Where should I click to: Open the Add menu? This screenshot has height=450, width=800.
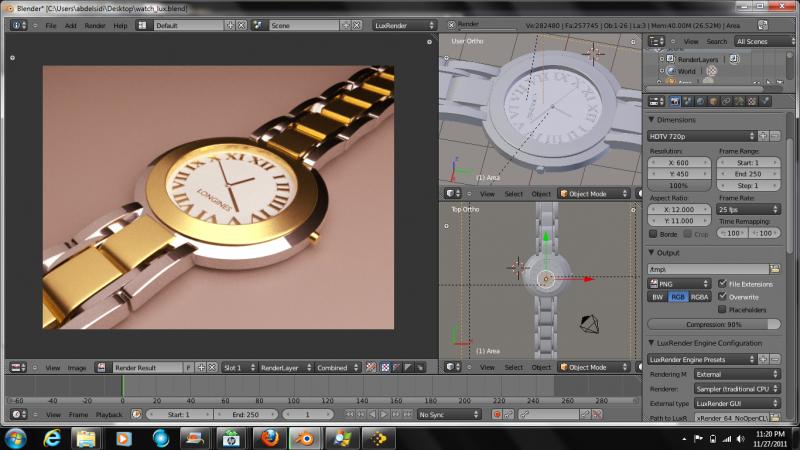[x=70, y=26]
